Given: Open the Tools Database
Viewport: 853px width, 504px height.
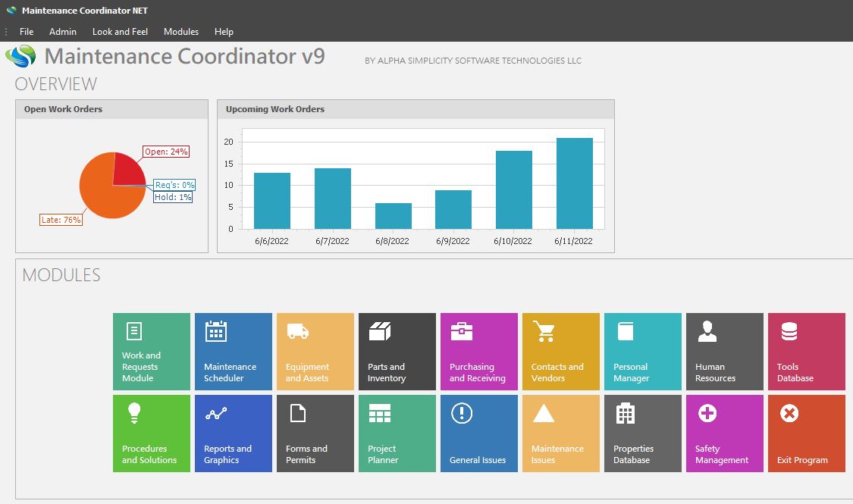Looking at the screenshot, I should (x=806, y=351).
